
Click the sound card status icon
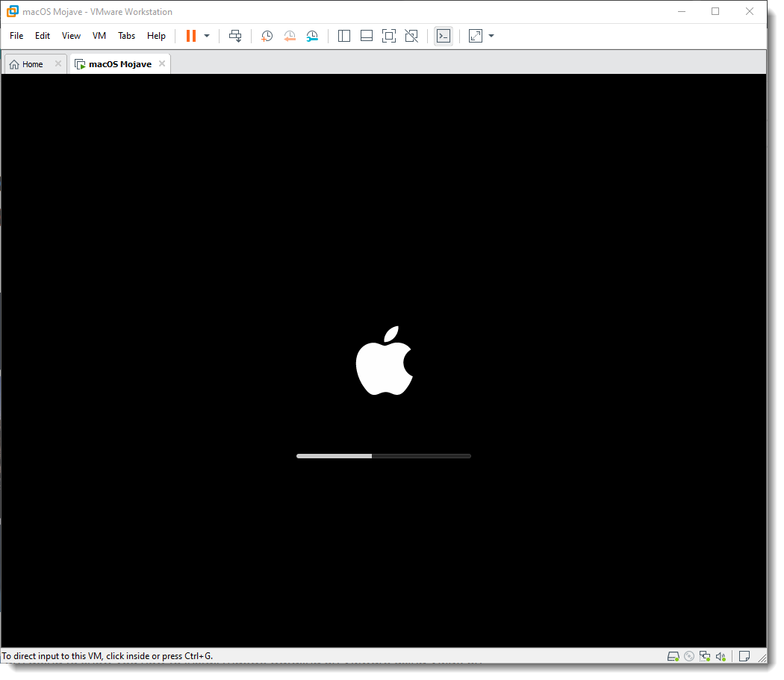click(x=721, y=657)
